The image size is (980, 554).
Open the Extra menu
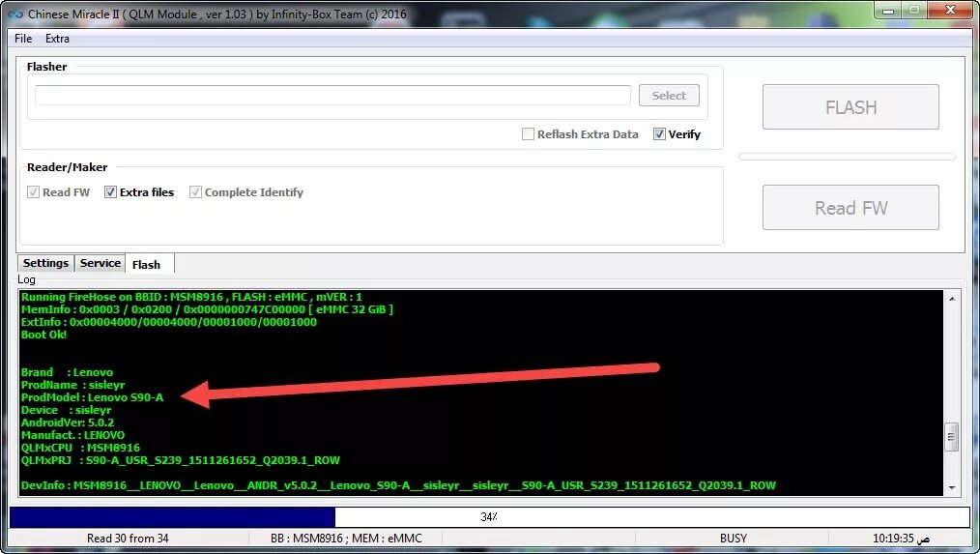(57, 38)
